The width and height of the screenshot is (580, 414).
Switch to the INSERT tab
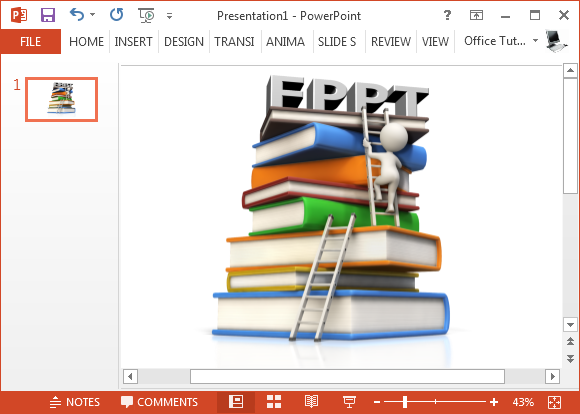pos(134,41)
